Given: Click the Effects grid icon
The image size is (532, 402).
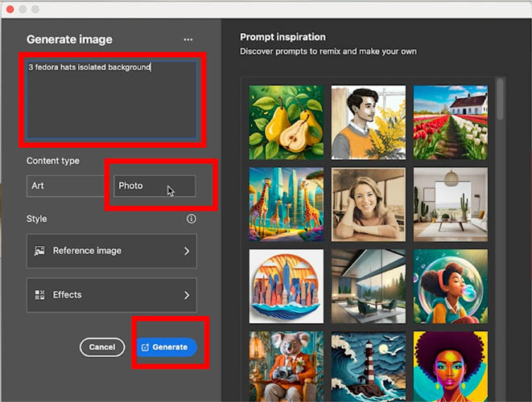Looking at the screenshot, I should point(39,295).
